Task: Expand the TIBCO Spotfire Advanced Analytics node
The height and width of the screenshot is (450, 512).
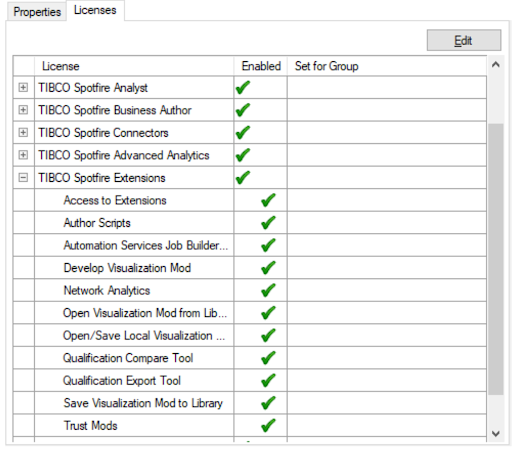Action: [23, 155]
